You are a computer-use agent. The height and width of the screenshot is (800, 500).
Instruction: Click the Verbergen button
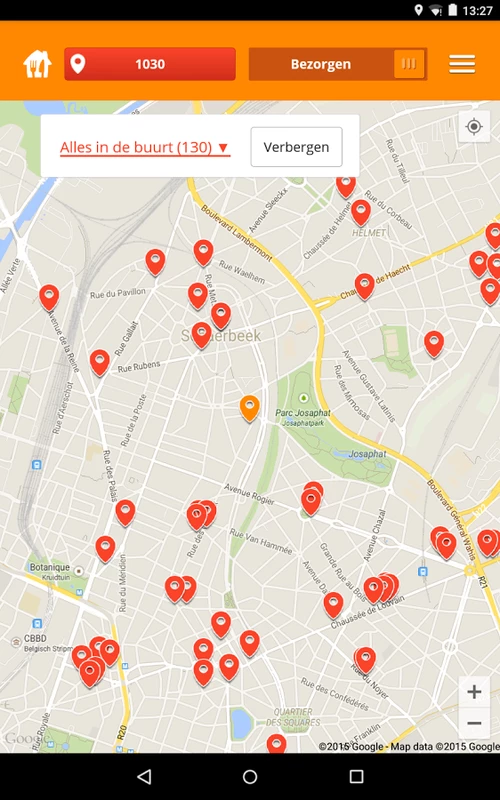[296, 147]
